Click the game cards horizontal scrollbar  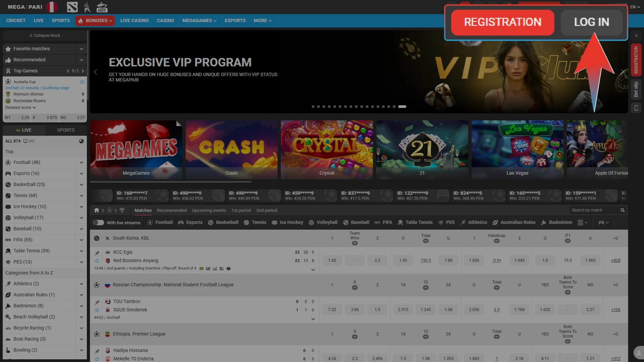coord(171,182)
